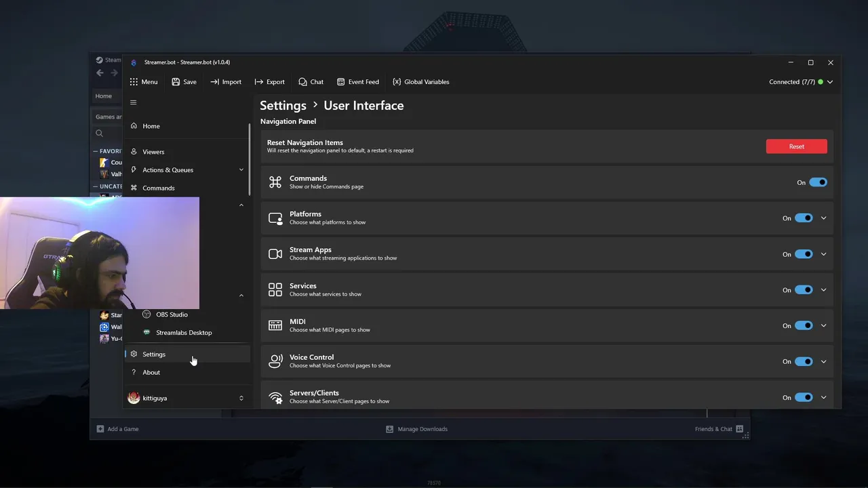
Task: Click the Stream Apps camera icon
Action: click(275, 253)
